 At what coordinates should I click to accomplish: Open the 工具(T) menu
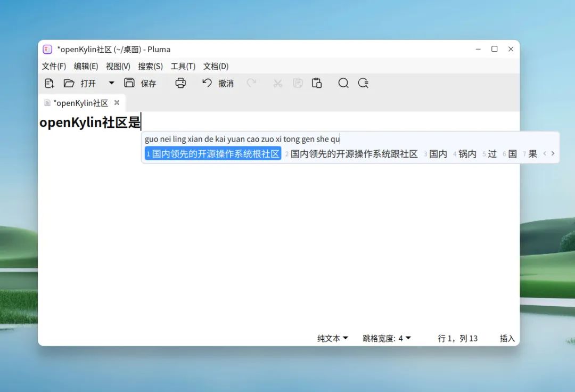[183, 67]
